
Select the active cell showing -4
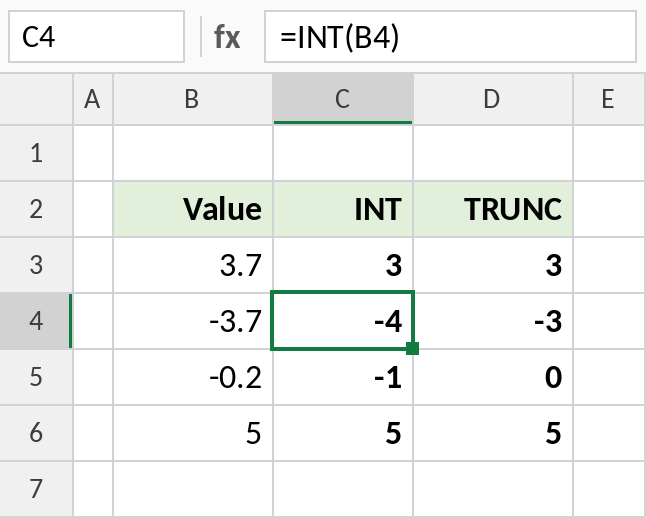pos(342,321)
